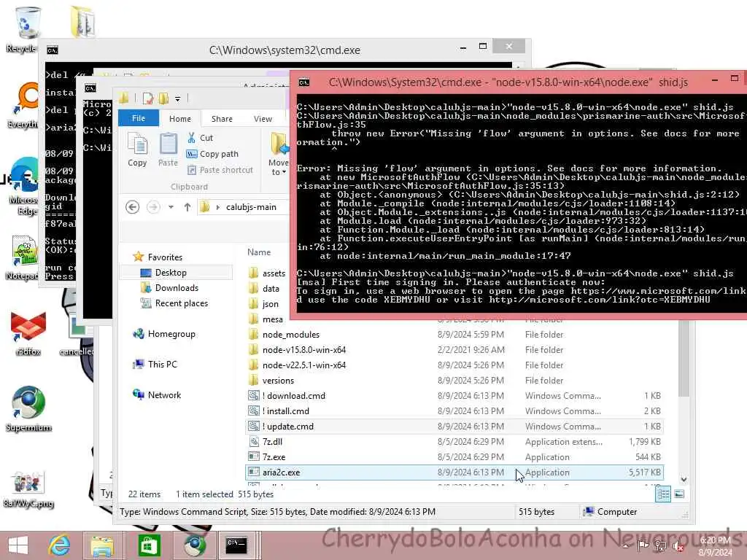Open the recent locations dropdown arrow
The image size is (747, 560).
171,207
